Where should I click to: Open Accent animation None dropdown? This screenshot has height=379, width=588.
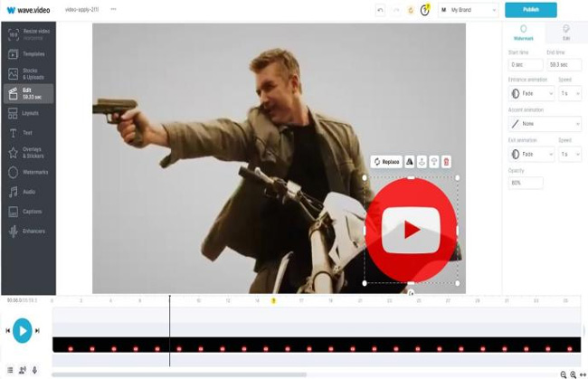coord(545,124)
